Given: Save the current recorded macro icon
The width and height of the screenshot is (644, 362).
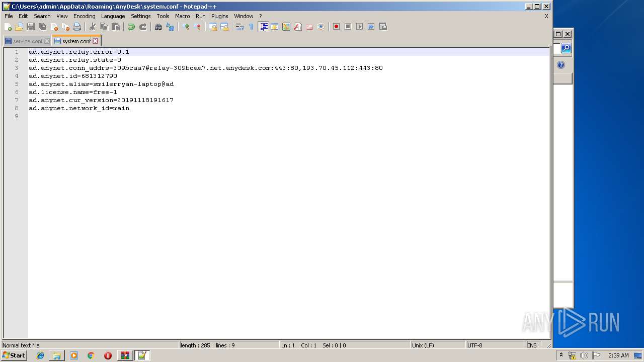Looking at the screenshot, I should (383, 27).
